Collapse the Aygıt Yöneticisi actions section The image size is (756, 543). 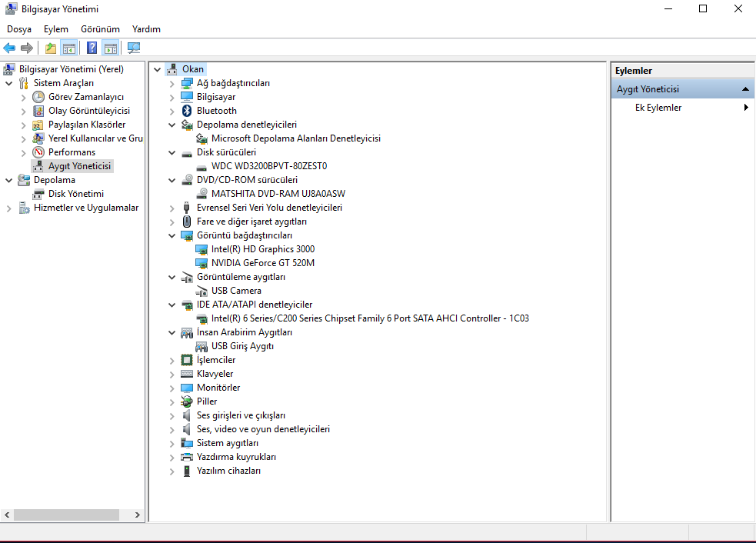[x=745, y=89]
